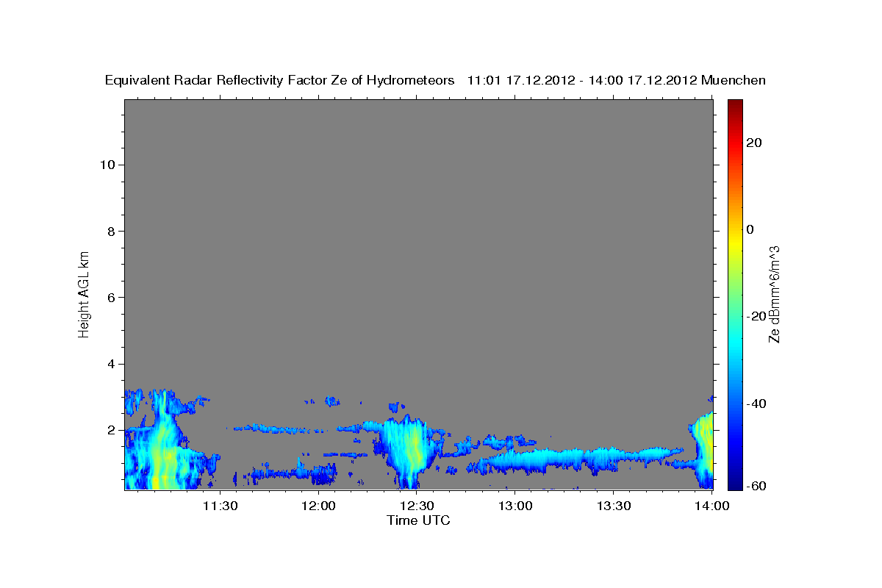
Task: Click the 12:00 time tick label
Action: click(319, 506)
